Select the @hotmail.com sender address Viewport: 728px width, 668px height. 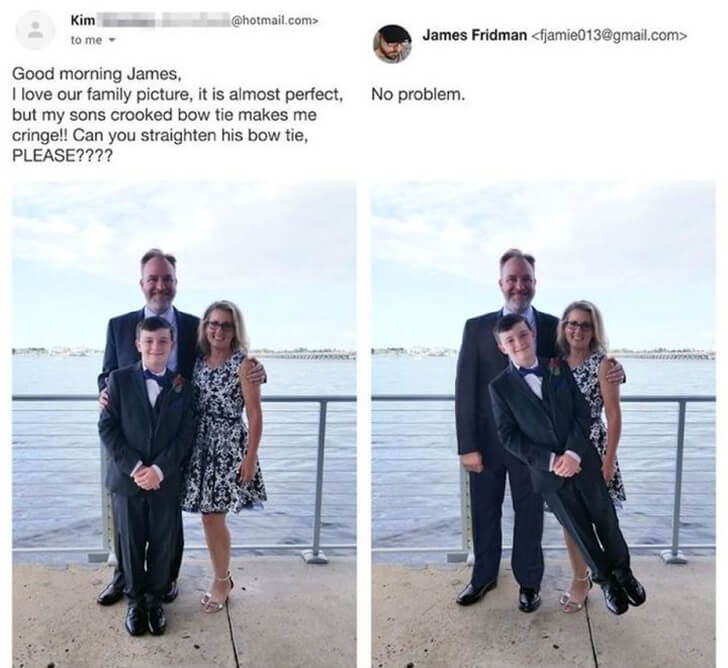coord(274,21)
